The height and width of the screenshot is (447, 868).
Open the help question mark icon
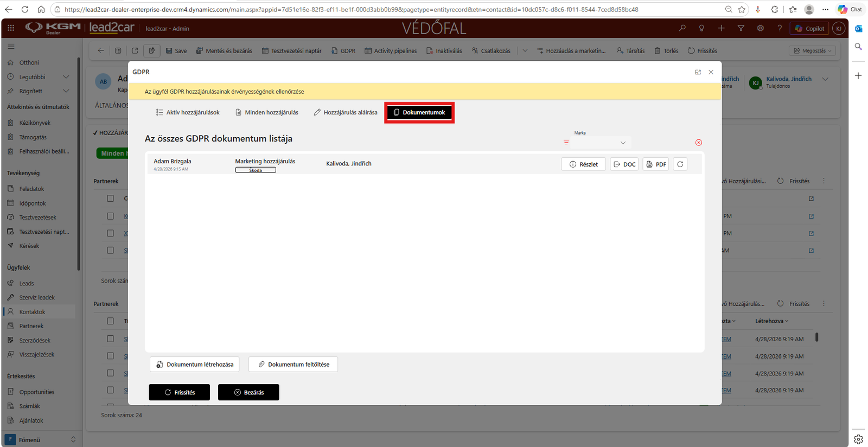(780, 28)
